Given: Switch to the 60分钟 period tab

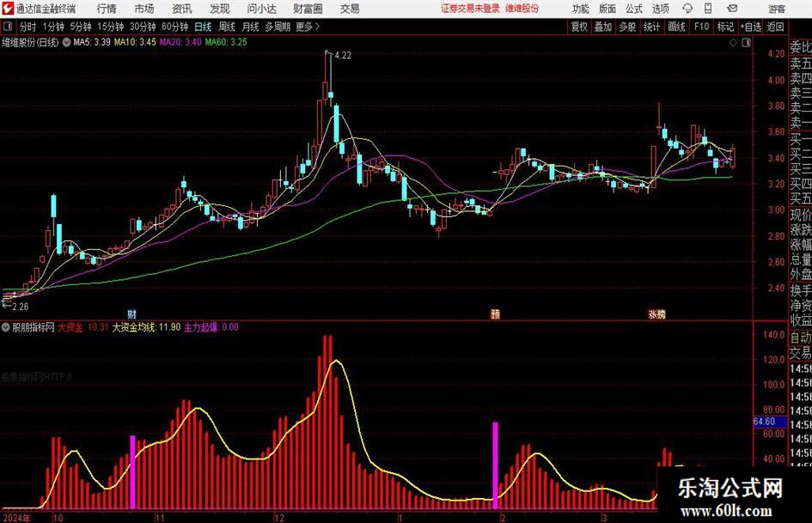Looking at the screenshot, I should pyautogui.click(x=175, y=27).
